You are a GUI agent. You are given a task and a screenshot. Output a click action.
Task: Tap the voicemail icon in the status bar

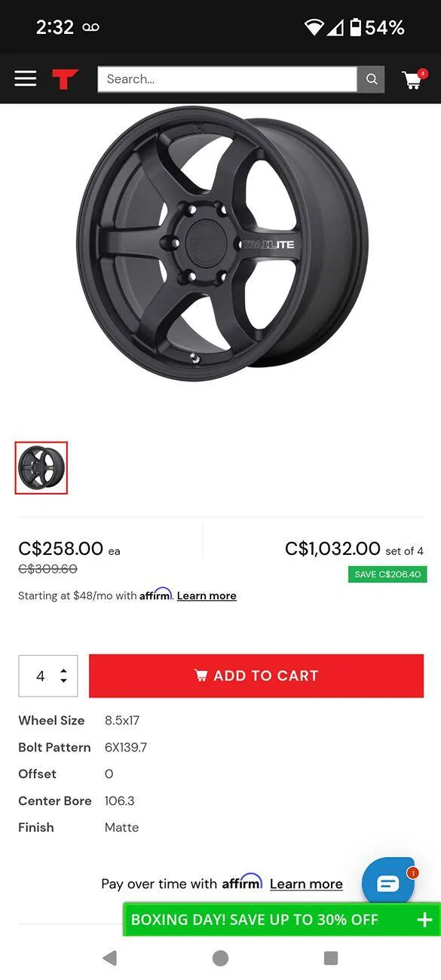[x=90, y=27]
